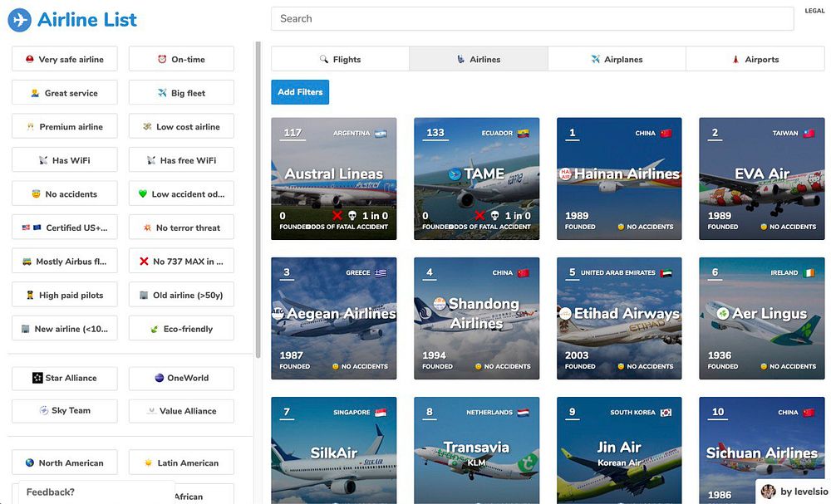Open the Shandong Airlines card
The image size is (831, 504).
click(x=476, y=318)
